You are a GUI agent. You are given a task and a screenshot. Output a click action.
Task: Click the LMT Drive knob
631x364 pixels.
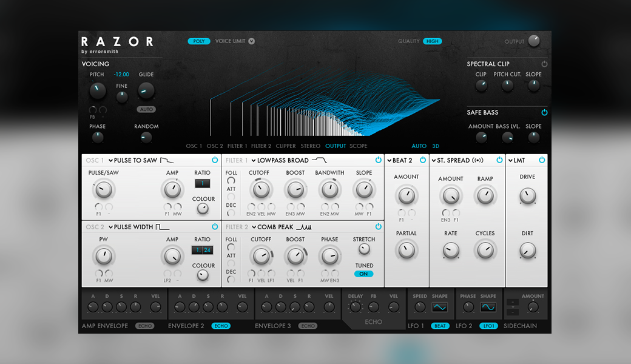click(x=527, y=196)
